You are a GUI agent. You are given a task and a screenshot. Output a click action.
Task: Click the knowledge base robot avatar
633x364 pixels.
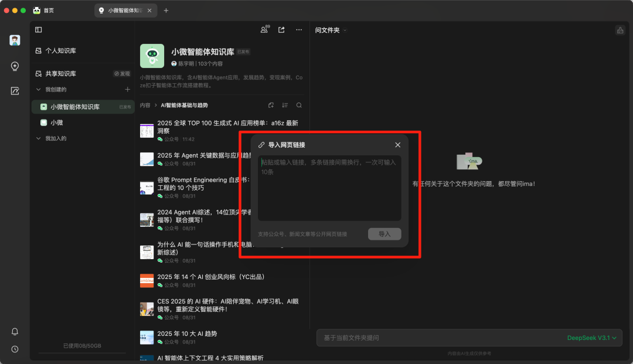click(152, 56)
